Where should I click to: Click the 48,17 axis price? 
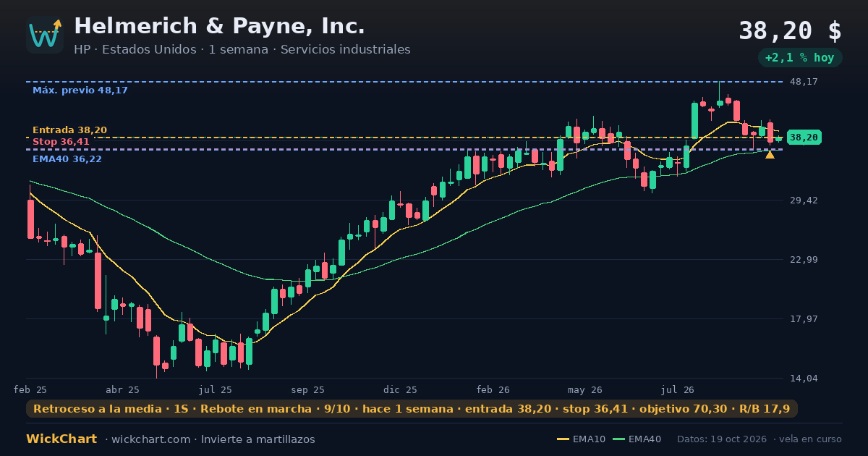tap(804, 82)
